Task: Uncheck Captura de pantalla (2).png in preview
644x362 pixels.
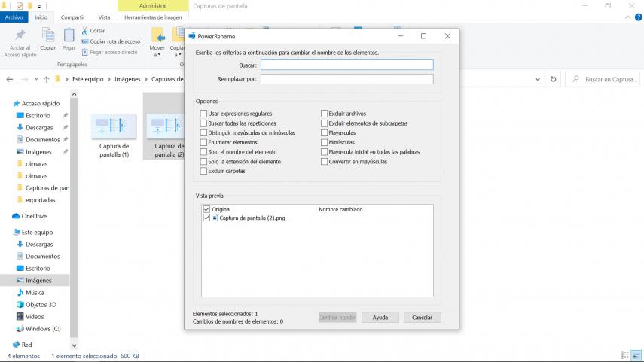Action: pyautogui.click(x=206, y=218)
